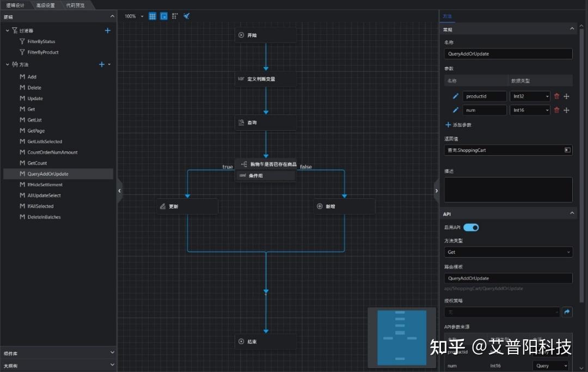Select the 结束 end node
This screenshot has width=588, height=372.
click(266, 341)
